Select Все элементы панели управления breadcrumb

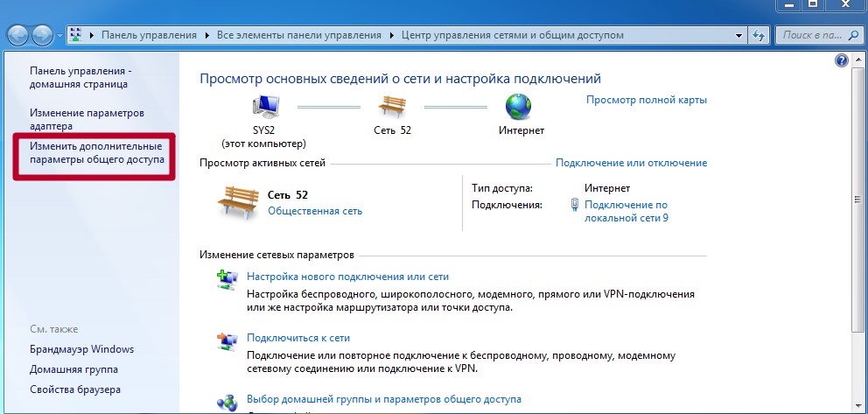tap(299, 35)
